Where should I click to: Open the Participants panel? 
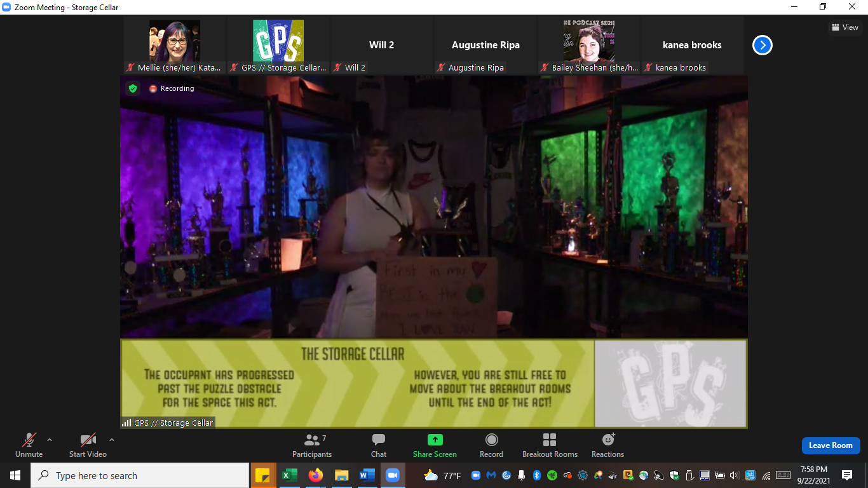coord(312,445)
